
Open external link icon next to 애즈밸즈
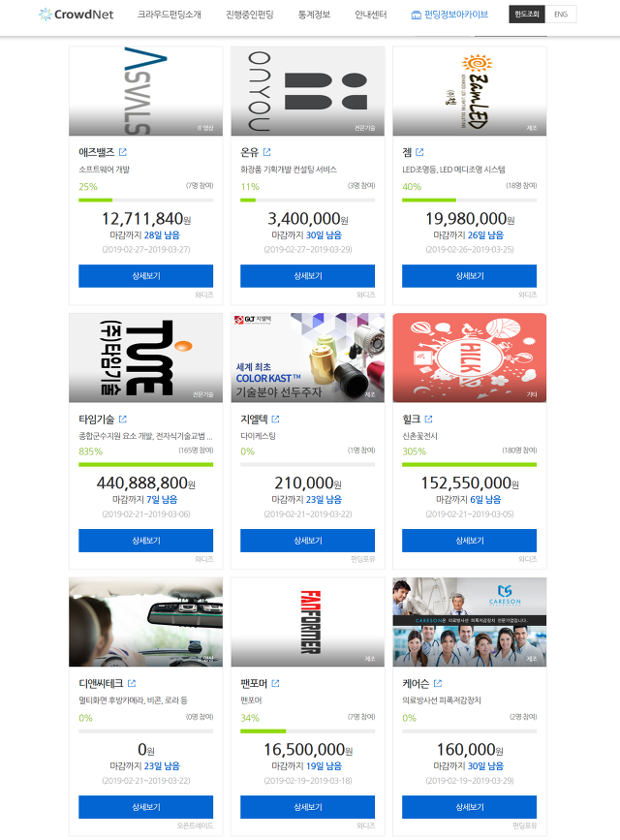tap(123, 152)
